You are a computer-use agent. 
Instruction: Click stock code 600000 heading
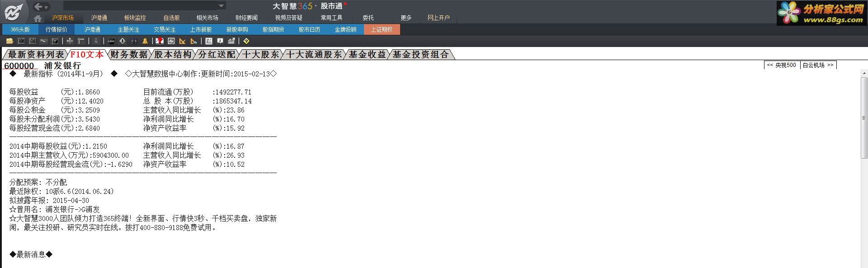[19, 66]
